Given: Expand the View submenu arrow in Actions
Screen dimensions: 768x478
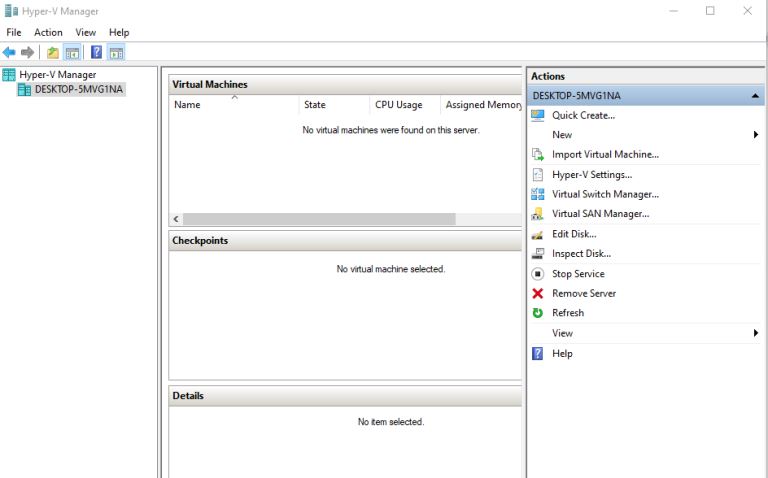Looking at the screenshot, I should pos(756,333).
